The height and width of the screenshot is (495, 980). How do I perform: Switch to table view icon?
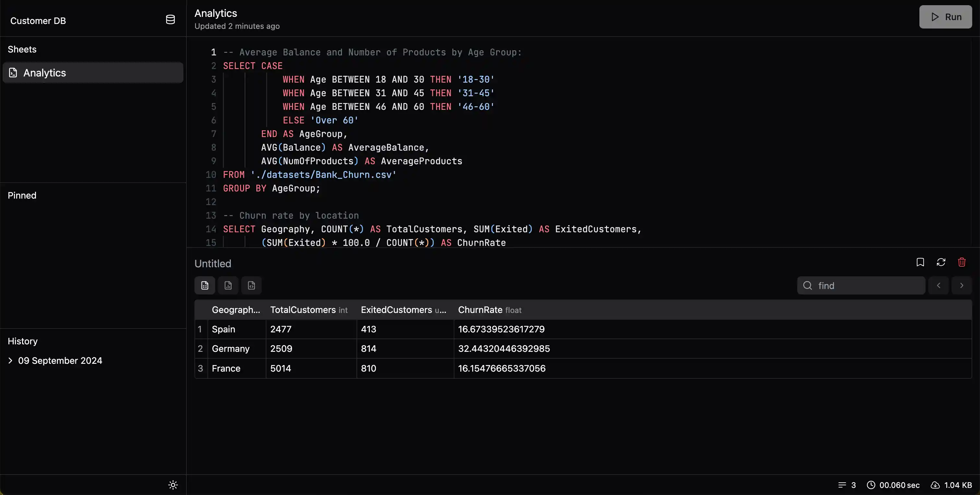pos(205,285)
